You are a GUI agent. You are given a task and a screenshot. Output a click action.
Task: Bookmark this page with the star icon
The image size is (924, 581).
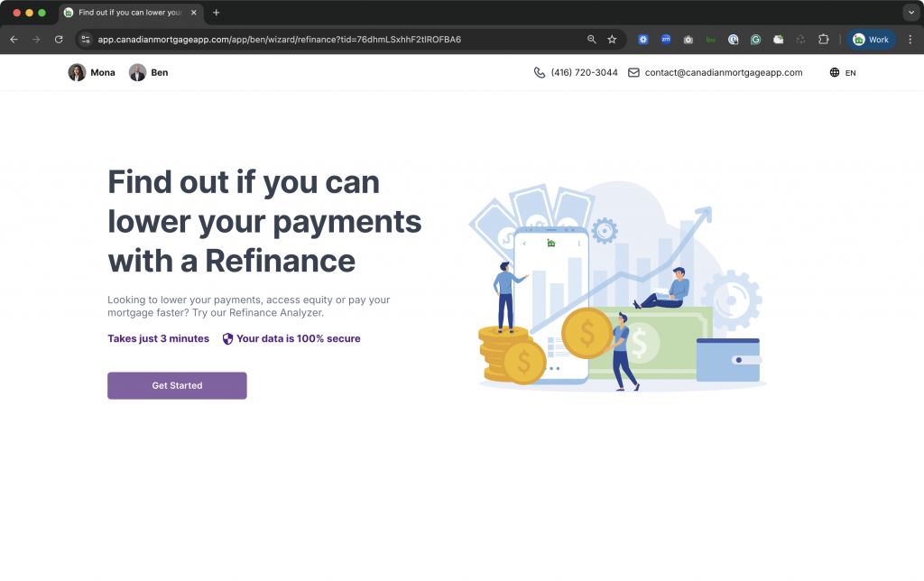click(x=612, y=40)
